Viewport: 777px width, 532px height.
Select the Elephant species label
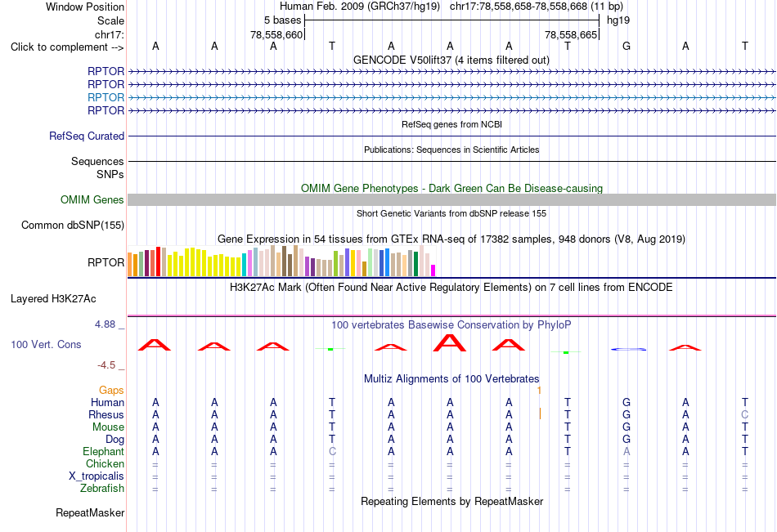coord(103,452)
